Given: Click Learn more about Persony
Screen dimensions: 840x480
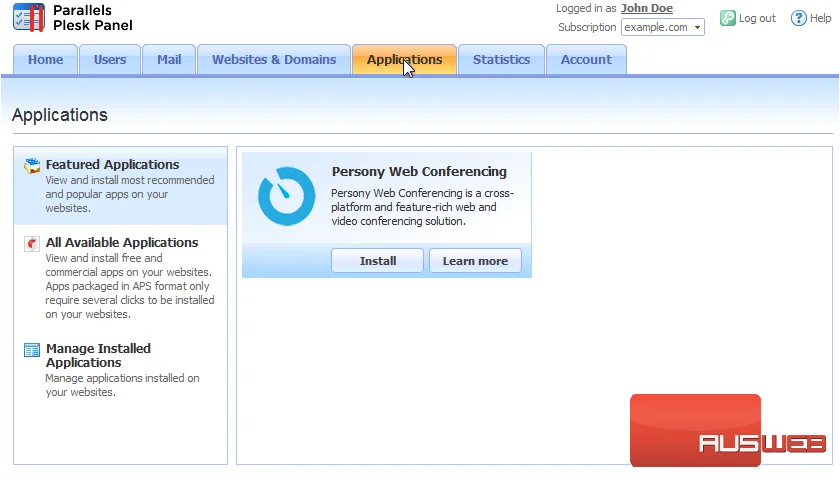Looking at the screenshot, I should coord(475,261).
